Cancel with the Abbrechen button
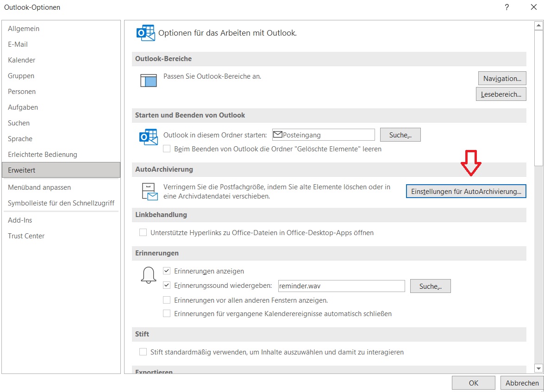Image resolution: width=544 pixels, height=392 pixels. 522,383
